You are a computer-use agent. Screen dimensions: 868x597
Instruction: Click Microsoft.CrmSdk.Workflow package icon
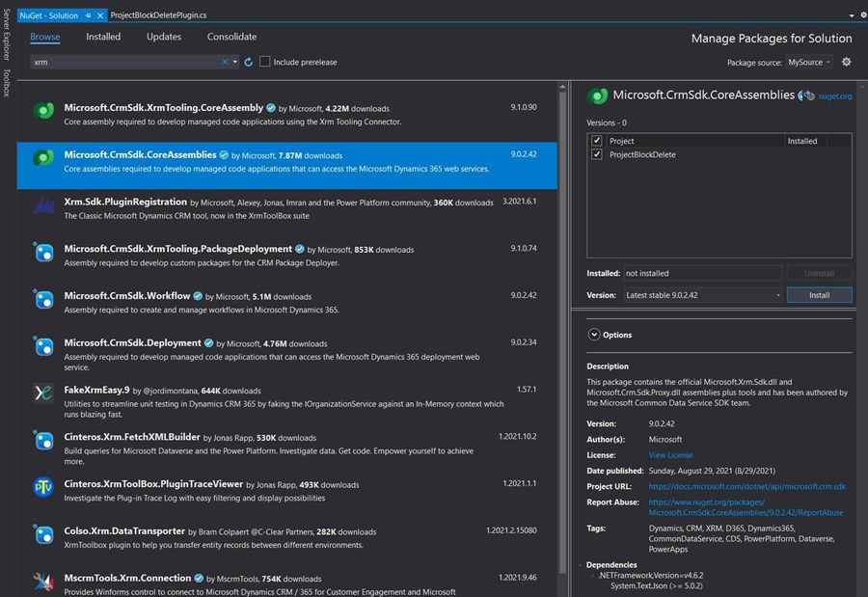[43, 299]
